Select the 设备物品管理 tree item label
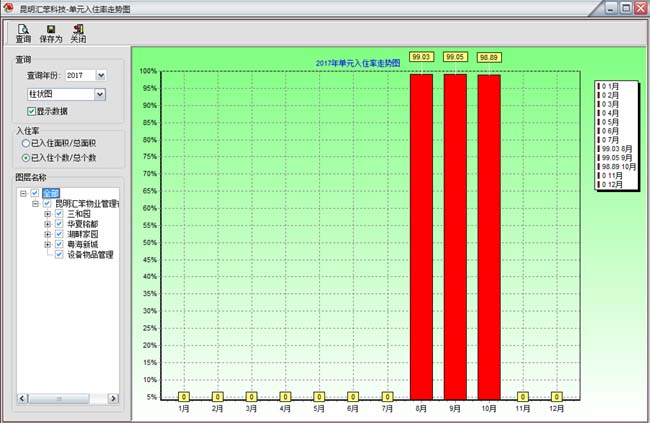Screen dimensions: 650x423 click(90, 254)
